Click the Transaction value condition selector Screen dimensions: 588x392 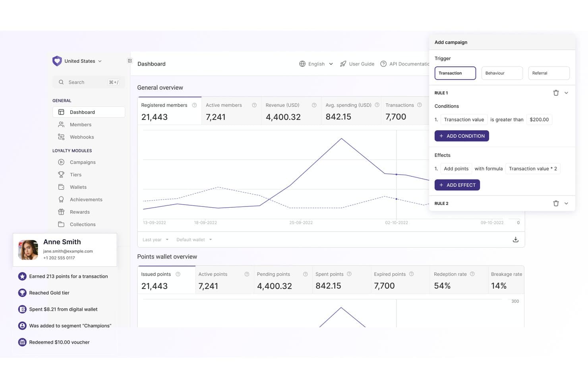click(464, 120)
